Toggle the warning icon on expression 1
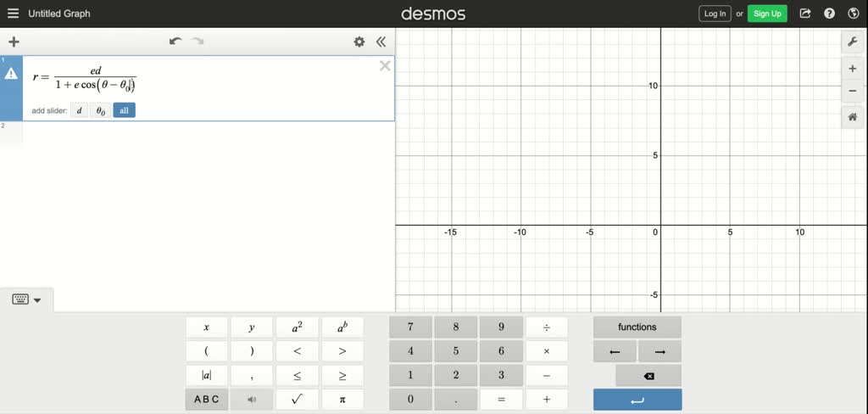Screen dimensions: 868x414 click(11, 74)
